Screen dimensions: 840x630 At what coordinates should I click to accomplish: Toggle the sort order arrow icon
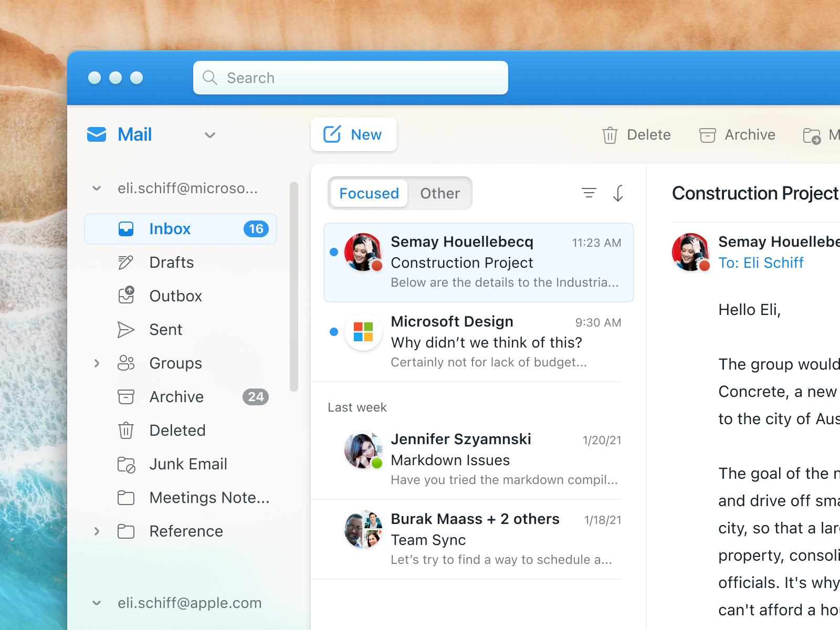pyautogui.click(x=618, y=193)
